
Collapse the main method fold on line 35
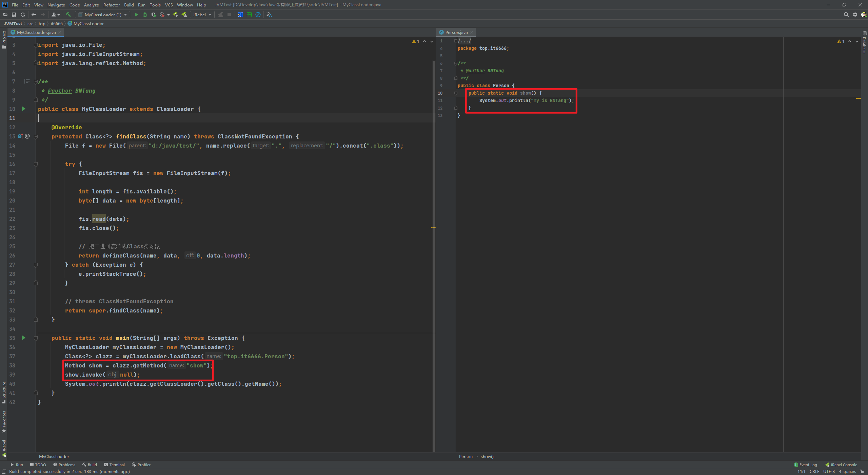[x=36, y=338]
